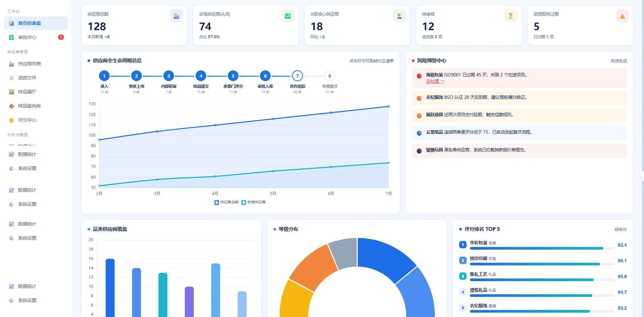
Task: Click the qualified supplier checkmark icon
Action: pyautogui.click(x=288, y=16)
